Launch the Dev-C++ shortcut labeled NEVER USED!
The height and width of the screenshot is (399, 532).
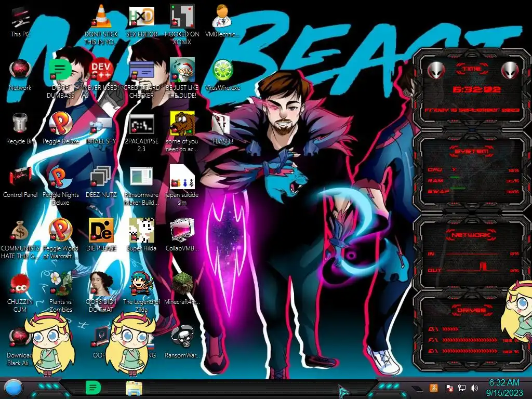pyautogui.click(x=101, y=75)
